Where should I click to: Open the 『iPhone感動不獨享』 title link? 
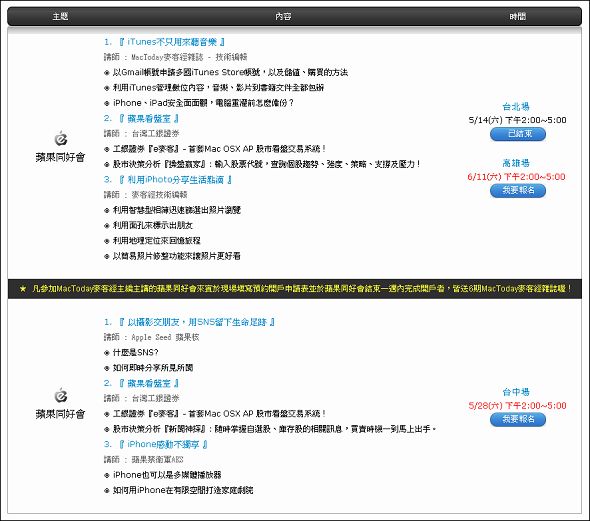pos(163,445)
